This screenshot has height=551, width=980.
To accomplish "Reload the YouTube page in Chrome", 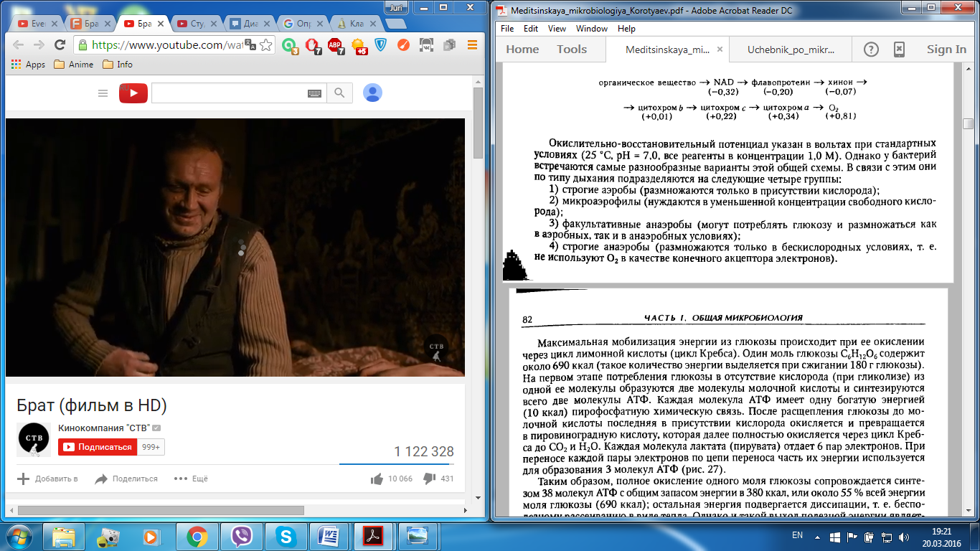I will click(60, 44).
